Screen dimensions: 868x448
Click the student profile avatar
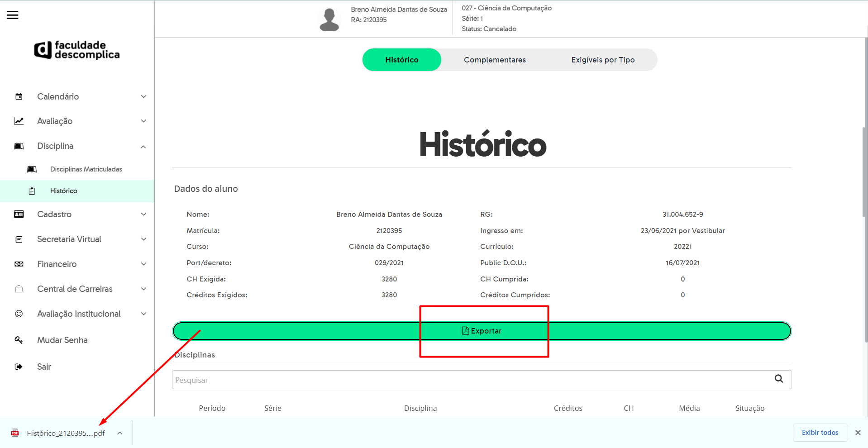click(329, 19)
